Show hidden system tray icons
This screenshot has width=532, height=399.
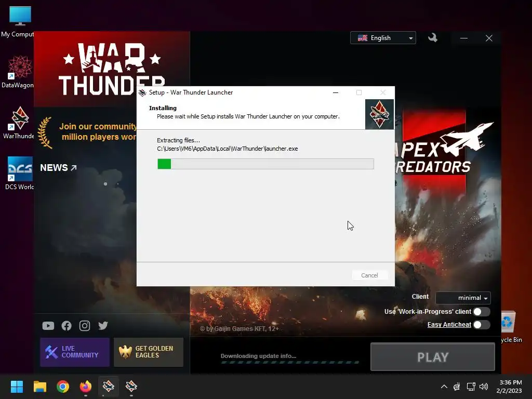[444, 387]
